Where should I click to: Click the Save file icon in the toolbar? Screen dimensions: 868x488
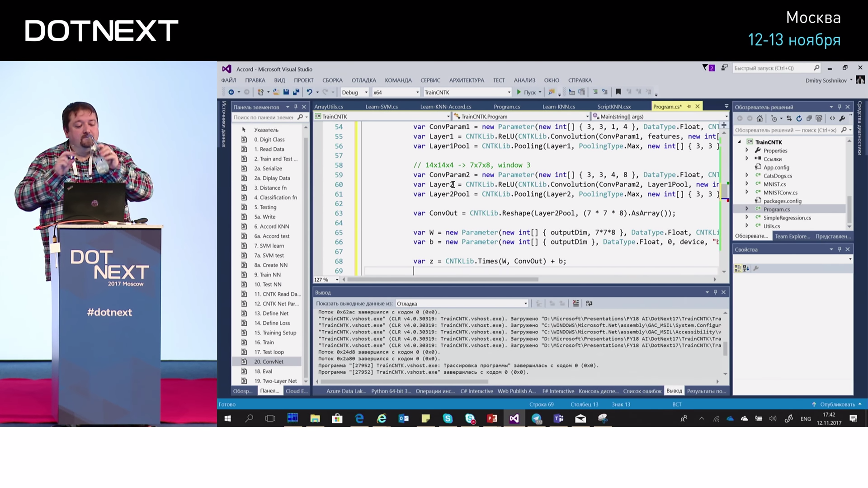pos(286,92)
